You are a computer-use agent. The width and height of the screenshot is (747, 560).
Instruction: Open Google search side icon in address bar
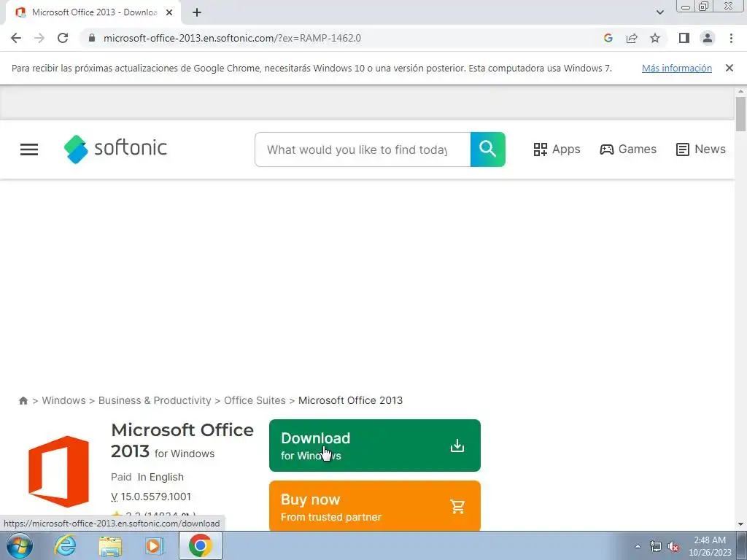pos(608,38)
